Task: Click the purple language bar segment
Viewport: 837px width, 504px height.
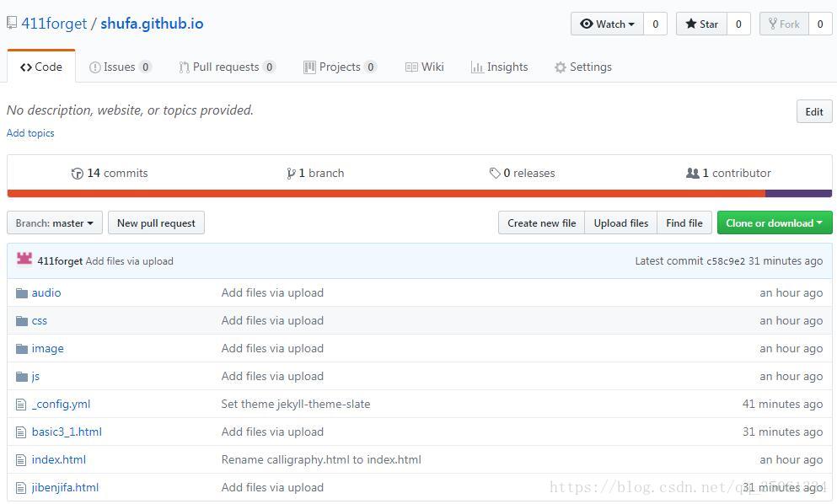Action: (x=798, y=193)
